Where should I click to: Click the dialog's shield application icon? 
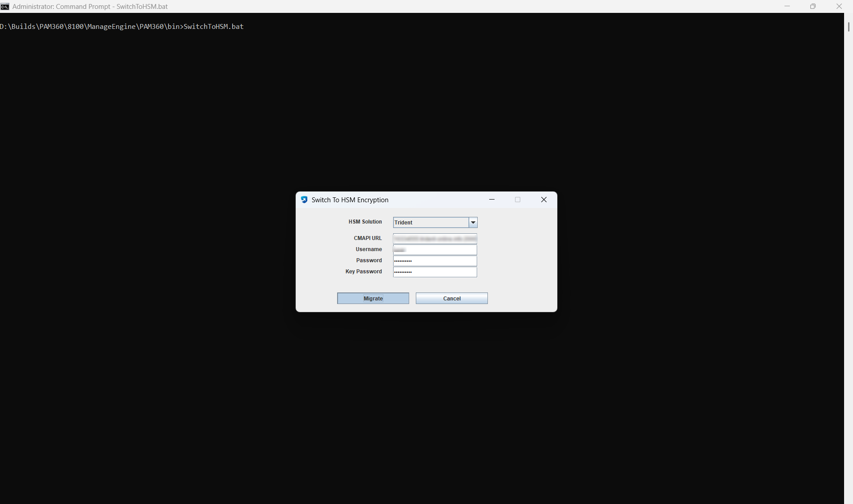304,200
